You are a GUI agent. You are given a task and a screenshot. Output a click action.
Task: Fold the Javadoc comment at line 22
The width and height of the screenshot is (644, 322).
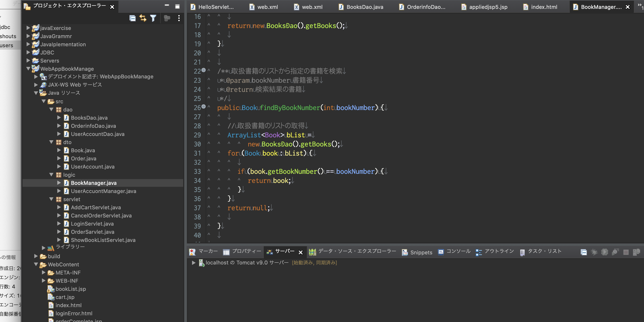pyautogui.click(x=204, y=70)
